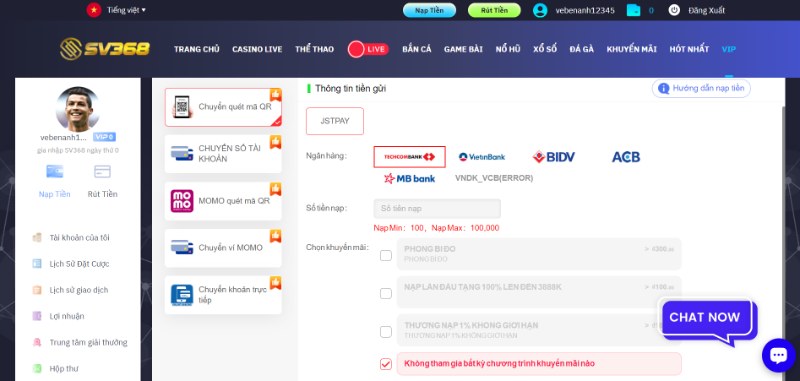
Task: Click the page vertical scrollbar
Action: click(x=783, y=242)
